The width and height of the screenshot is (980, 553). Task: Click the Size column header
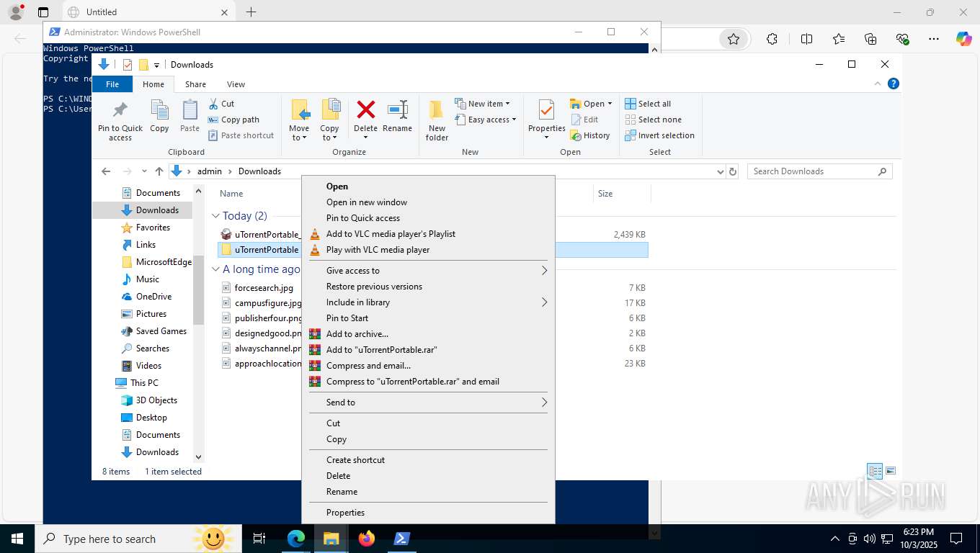click(605, 194)
